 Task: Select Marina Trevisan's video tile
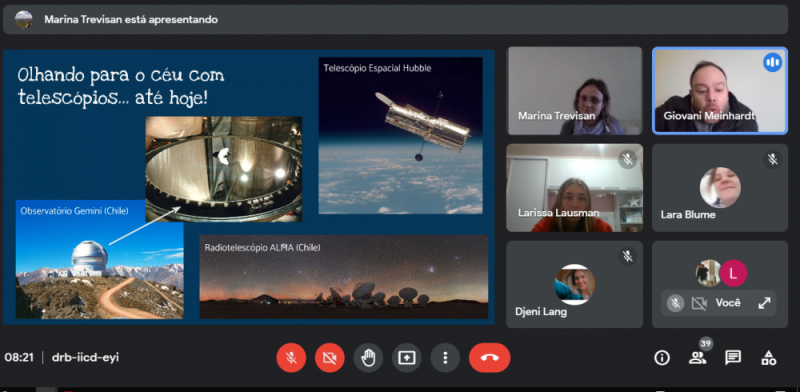point(574,90)
